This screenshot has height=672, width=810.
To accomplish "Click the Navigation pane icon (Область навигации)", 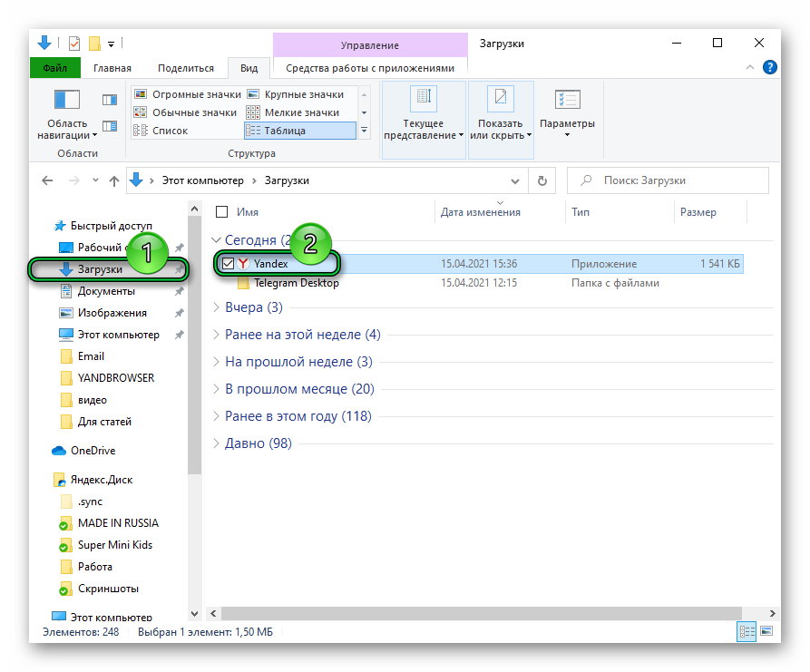I will click(x=66, y=99).
